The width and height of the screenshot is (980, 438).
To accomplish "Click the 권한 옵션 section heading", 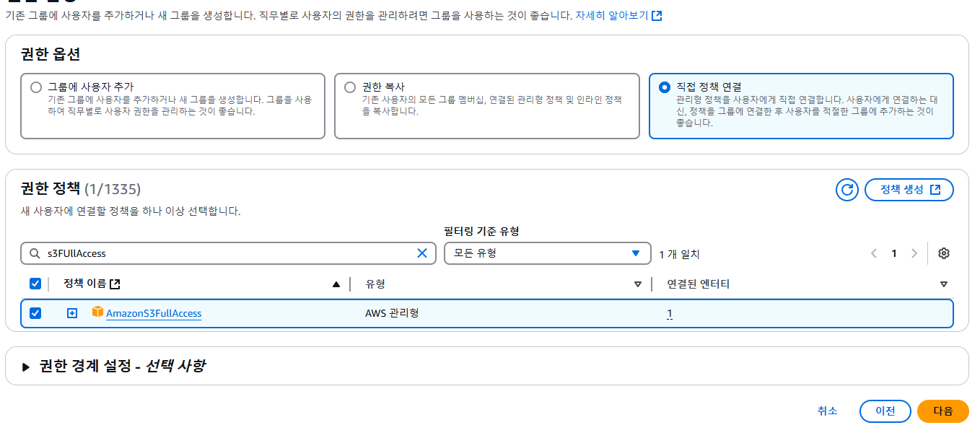I will [51, 54].
